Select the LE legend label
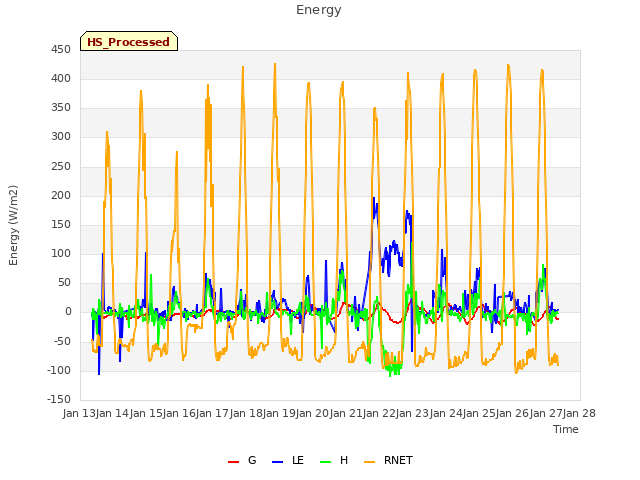Image resolution: width=640 pixels, height=480 pixels. (x=298, y=460)
